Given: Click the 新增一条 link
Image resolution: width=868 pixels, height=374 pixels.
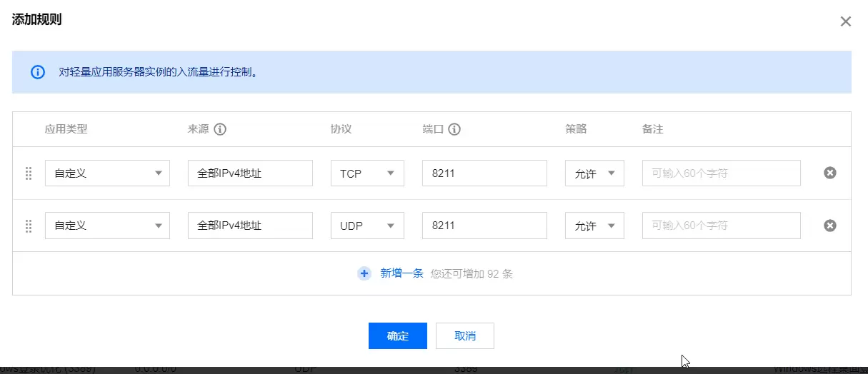Looking at the screenshot, I should pos(401,273).
